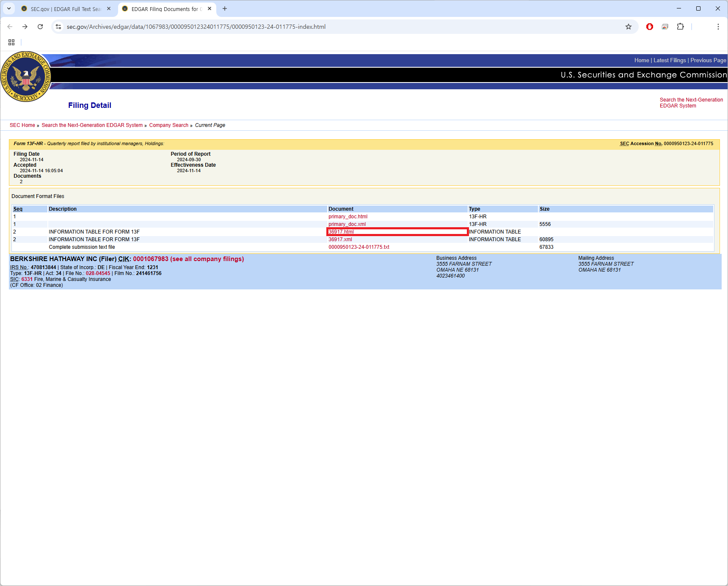The height and width of the screenshot is (586, 728).
Task: Click the Current Page breadcrumb text
Action: tap(210, 125)
